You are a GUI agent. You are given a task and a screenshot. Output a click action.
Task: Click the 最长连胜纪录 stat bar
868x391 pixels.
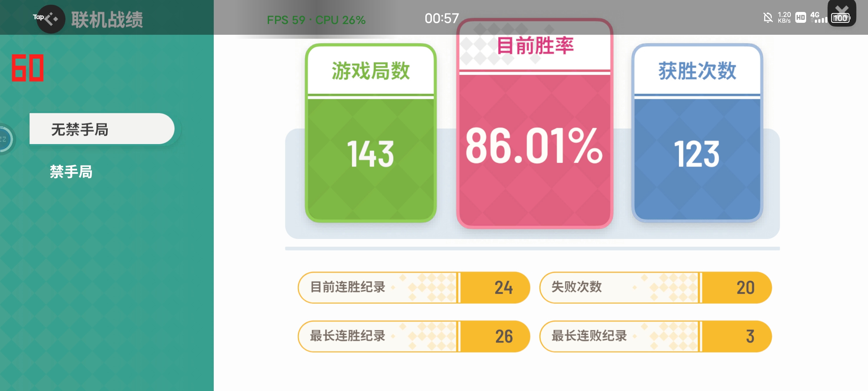(414, 336)
